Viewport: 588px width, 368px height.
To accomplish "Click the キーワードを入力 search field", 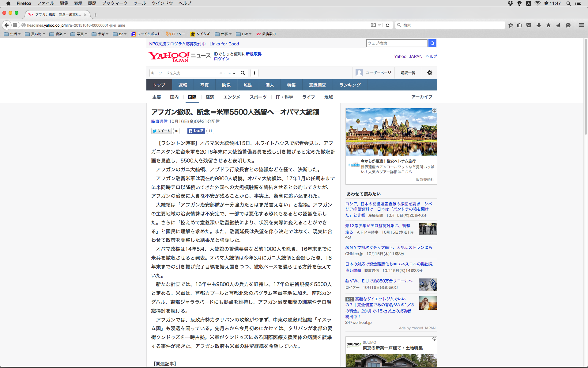I will coord(183,73).
